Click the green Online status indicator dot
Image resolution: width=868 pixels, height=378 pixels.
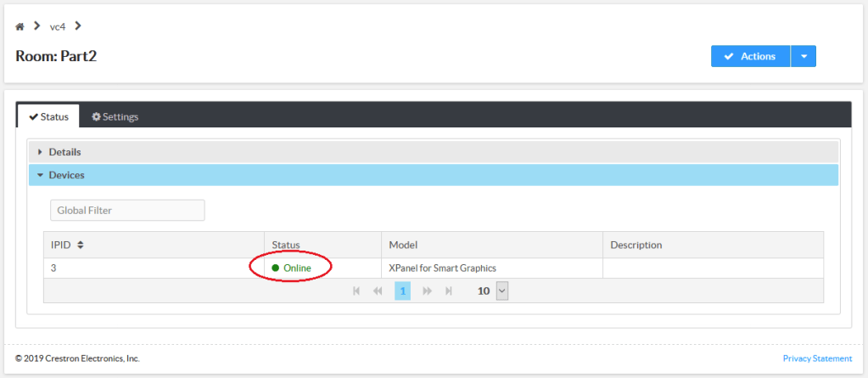pos(276,268)
